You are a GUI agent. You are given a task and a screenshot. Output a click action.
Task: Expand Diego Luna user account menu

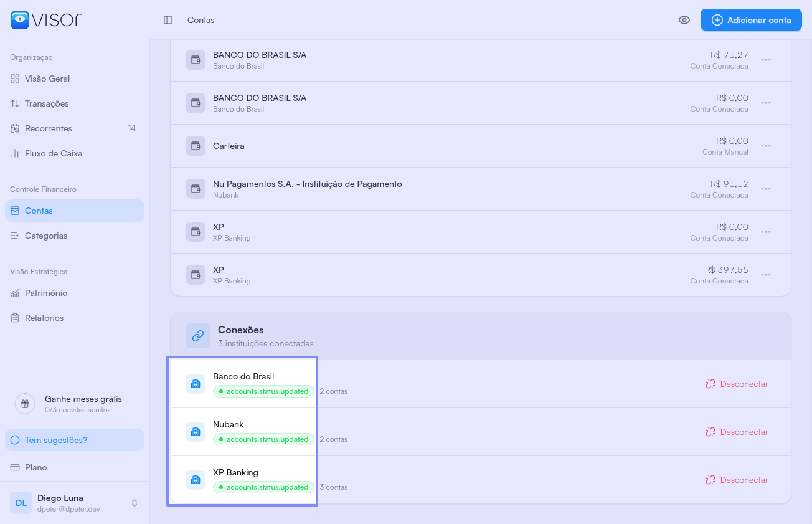(x=134, y=503)
